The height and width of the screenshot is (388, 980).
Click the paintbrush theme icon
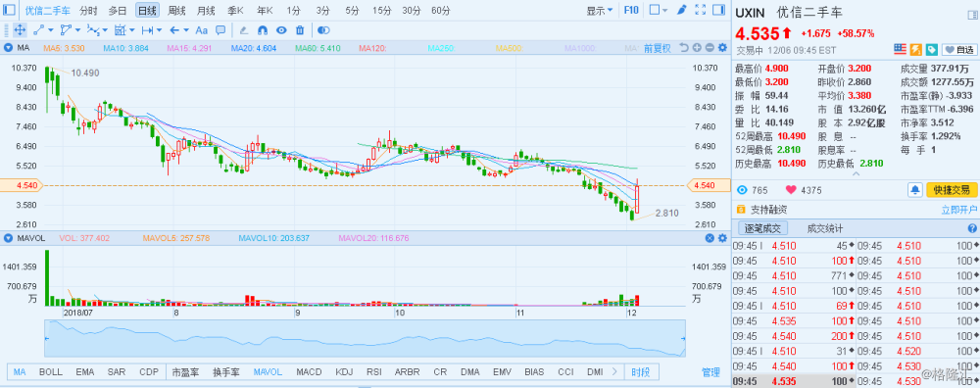tap(682, 10)
